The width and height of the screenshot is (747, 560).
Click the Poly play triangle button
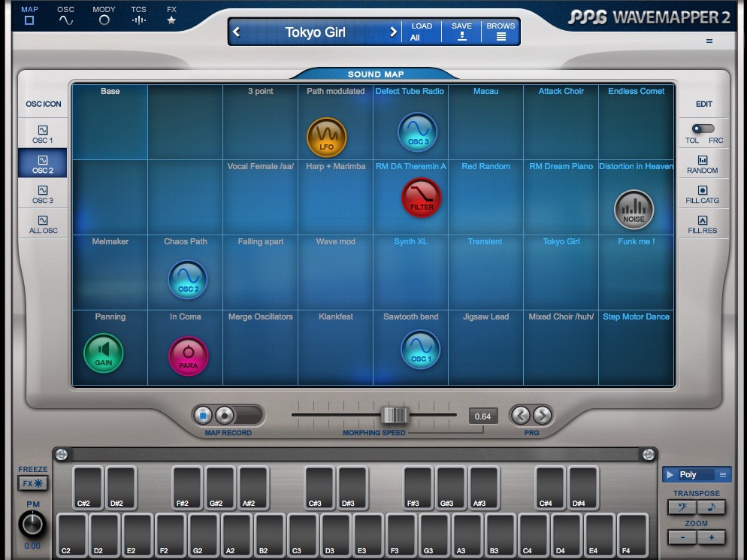coord(670,475)
